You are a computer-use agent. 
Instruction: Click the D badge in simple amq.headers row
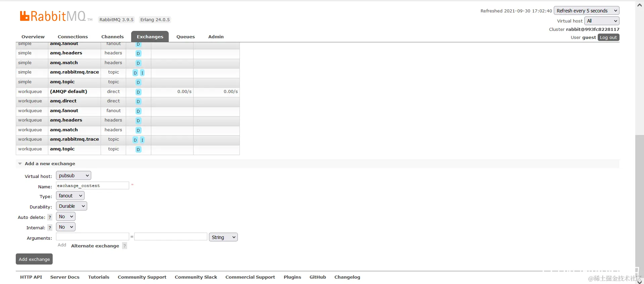(x=138, y=53)
